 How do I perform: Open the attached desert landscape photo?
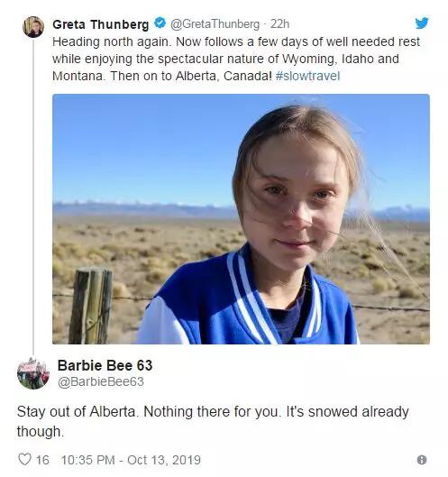click(x=241, y=219)
